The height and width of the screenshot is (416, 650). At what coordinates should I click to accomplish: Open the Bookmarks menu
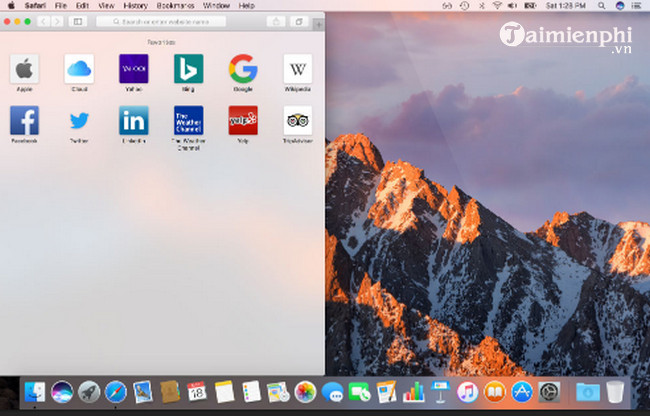pos(175,5)
